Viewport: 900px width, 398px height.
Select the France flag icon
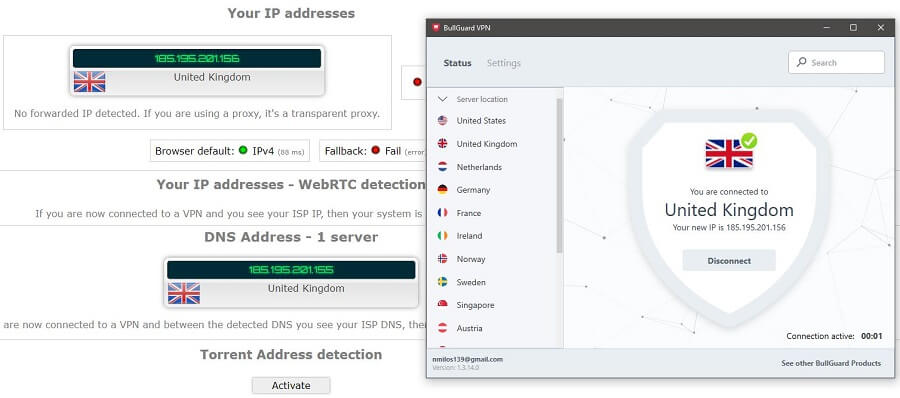coord(443,213)
